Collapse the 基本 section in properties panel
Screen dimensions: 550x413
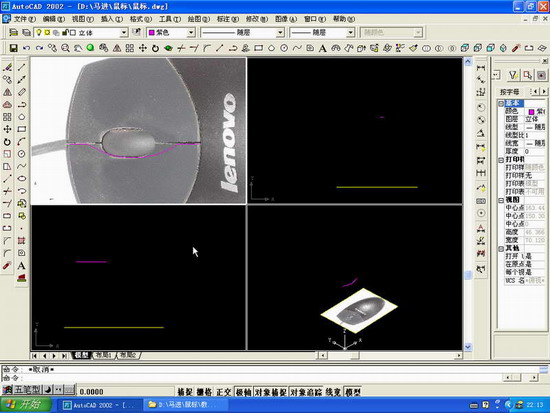click(501, 103)
